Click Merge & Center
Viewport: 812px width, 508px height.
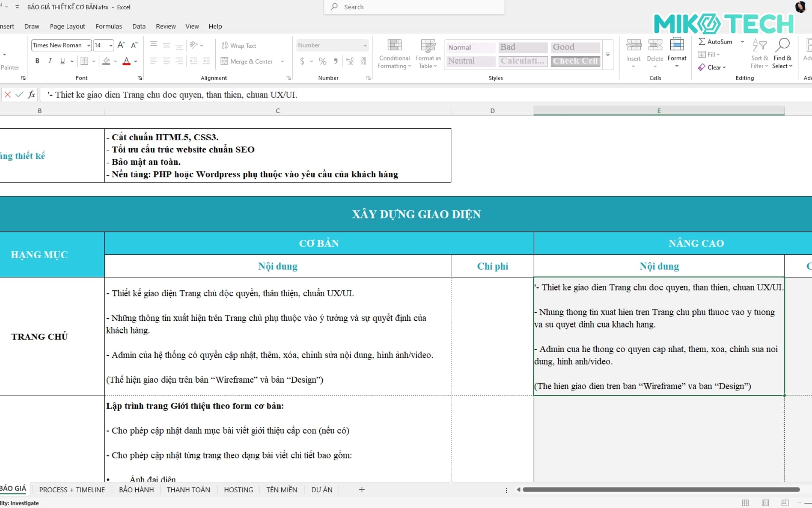247,61
